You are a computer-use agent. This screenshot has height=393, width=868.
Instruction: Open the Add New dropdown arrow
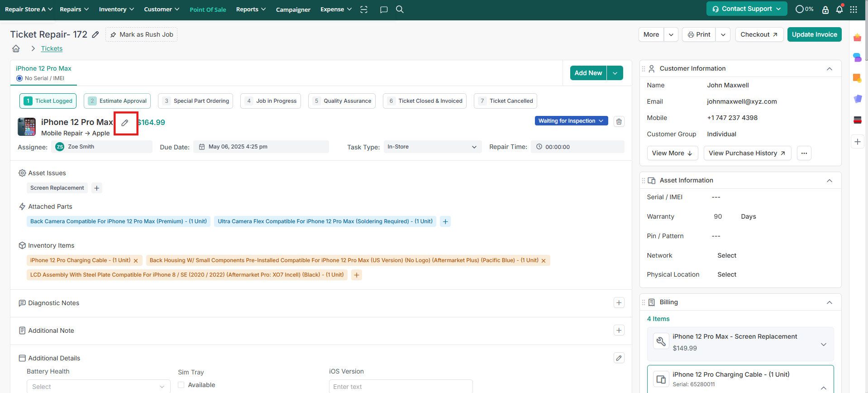(615, 73)
